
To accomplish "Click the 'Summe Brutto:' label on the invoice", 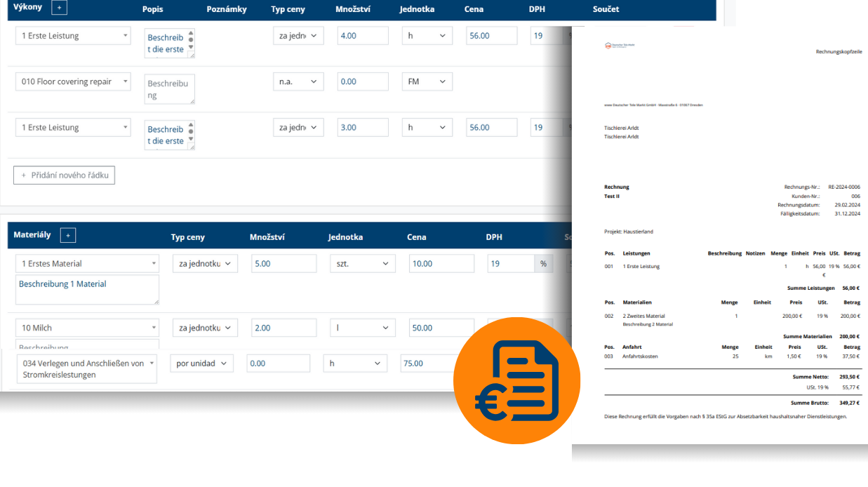I will (x=809, y=403).
